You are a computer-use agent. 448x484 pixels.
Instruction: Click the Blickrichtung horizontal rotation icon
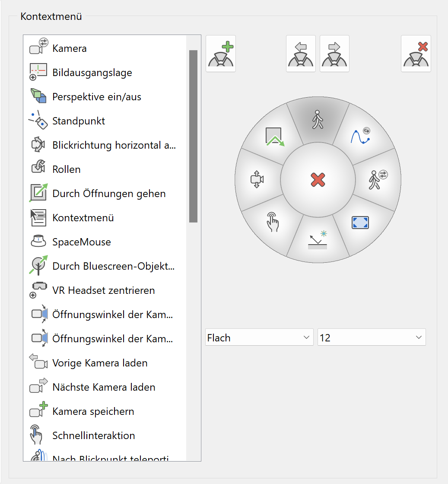point(38,144)
